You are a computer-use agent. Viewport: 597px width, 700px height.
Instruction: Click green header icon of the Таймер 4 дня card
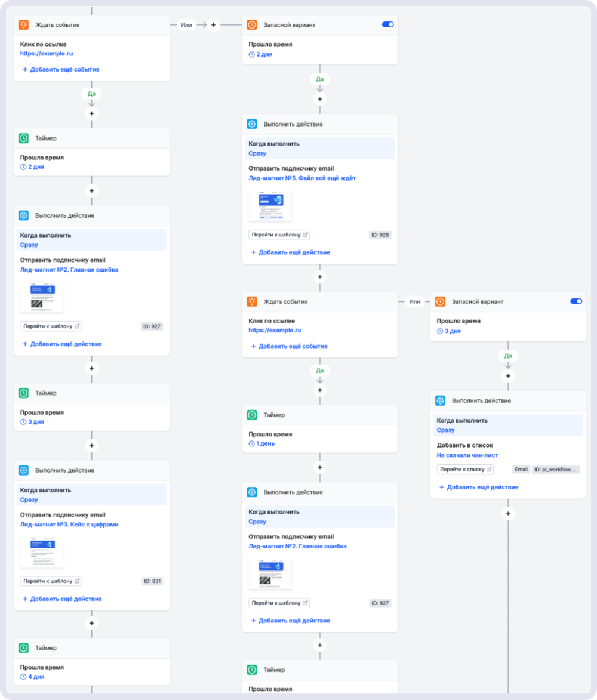click(24, 648)
